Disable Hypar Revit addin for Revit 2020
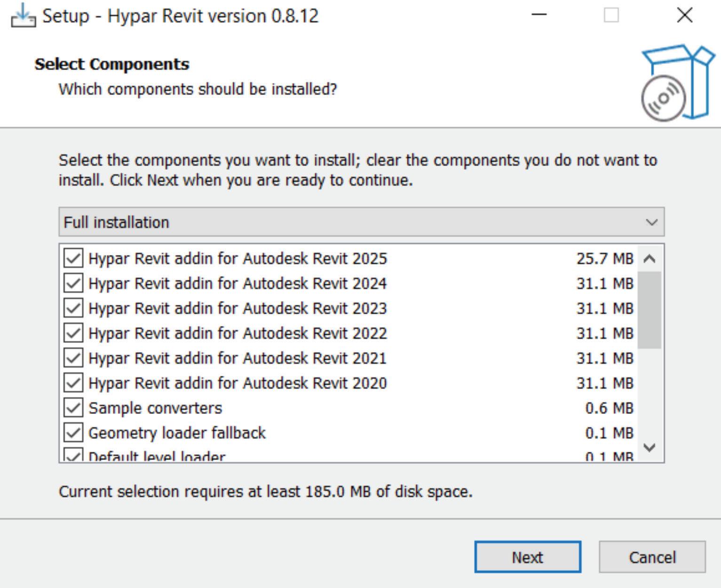Viewport: 721px width, 588px height. pyautogui.click(x=73, y=383)
